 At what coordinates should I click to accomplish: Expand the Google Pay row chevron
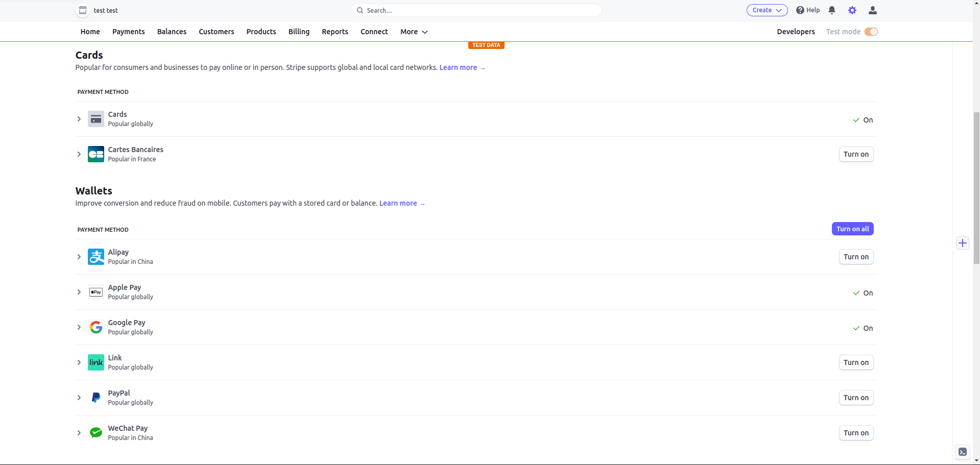[79, 327]
